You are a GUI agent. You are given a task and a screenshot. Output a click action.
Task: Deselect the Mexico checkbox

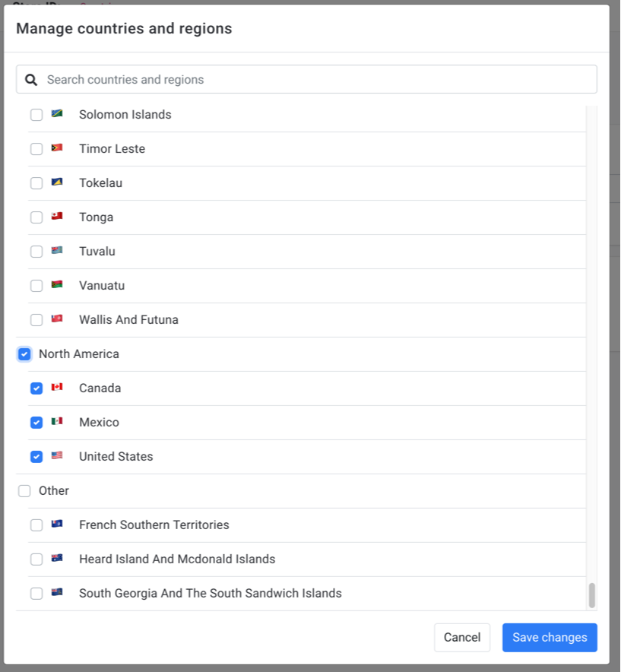36,423
